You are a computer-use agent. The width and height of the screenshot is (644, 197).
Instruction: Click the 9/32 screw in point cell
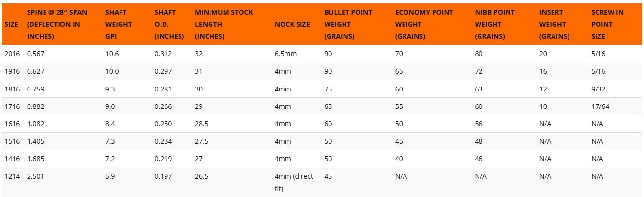599,89
